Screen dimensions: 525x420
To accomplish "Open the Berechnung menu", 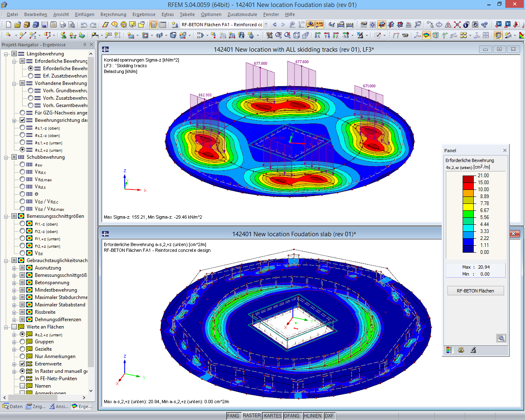I will pyautogui.click(x=113, y=14).
